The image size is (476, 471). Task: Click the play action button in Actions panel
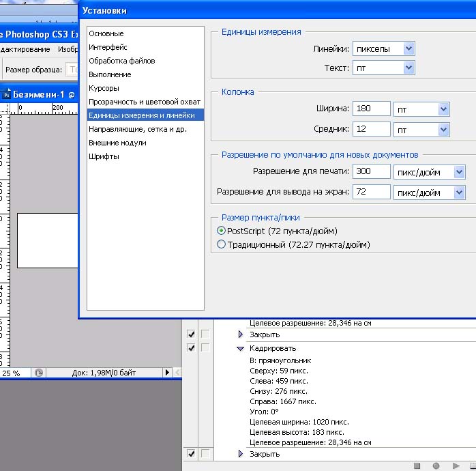click(x=456, y=466)
